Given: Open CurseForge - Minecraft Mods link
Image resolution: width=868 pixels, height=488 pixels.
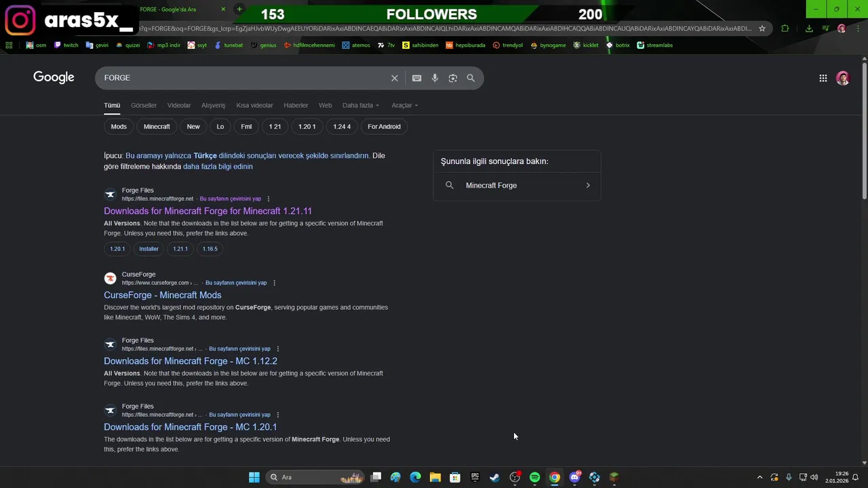Looking at the screenshot, I should 163,295.
